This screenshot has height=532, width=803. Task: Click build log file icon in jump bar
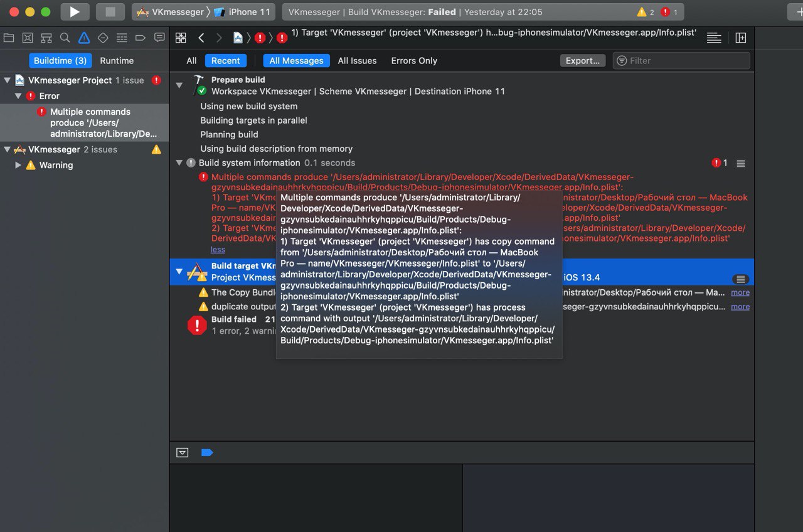[x=238, y=38]
